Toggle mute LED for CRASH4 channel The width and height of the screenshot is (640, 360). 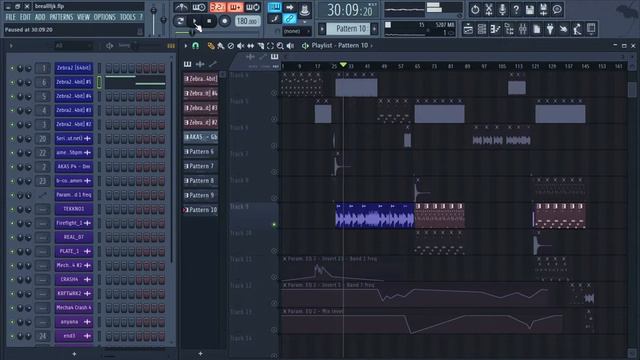(12, 280)
